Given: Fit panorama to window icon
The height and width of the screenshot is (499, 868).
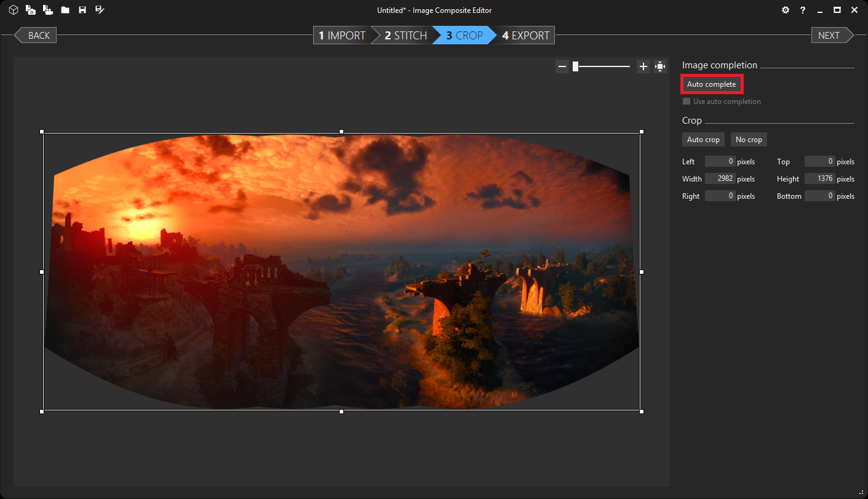Looking at the screenshot, I should coord(660,66).
